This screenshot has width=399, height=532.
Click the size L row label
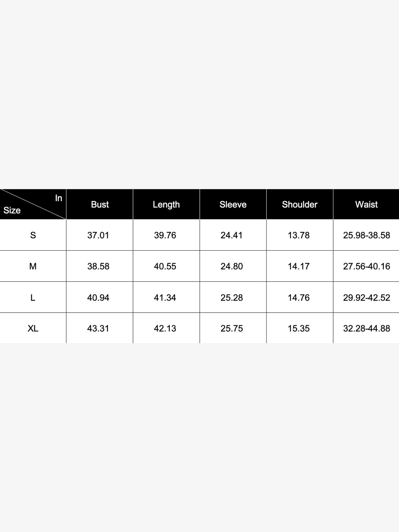click(x=33, y=297)
